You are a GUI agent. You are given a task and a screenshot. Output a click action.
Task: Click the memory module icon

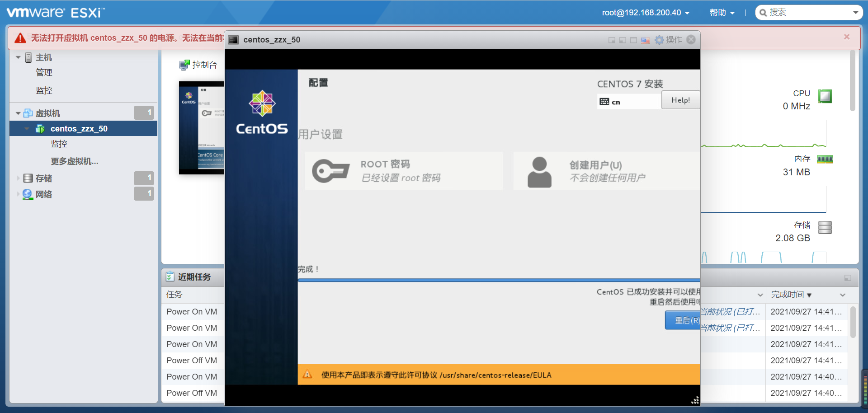point(825,159)
